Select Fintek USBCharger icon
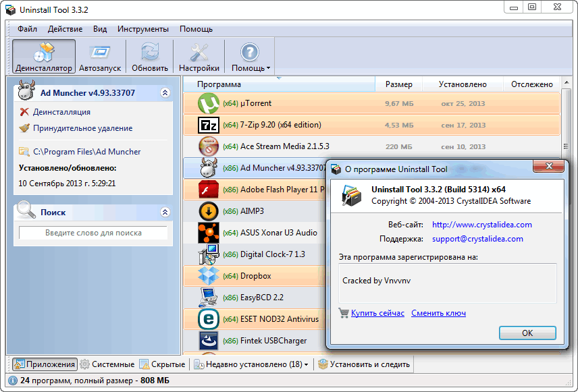The width and height of the screenshot is (578, 392). [x=208, y=341]
